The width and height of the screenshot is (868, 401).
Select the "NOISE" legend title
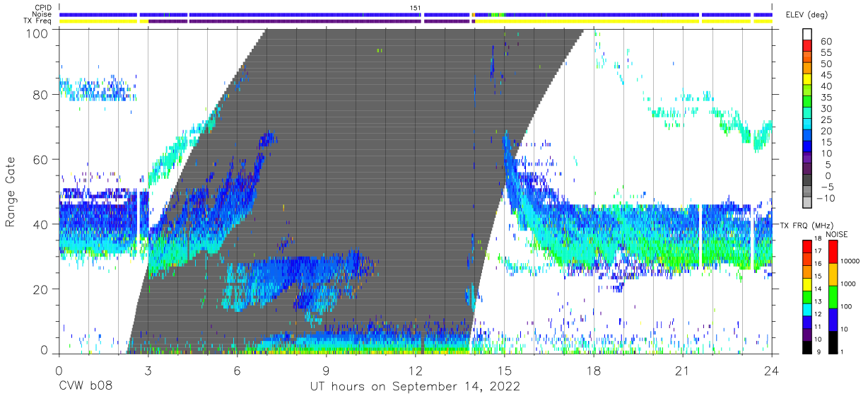pos(836,233)
